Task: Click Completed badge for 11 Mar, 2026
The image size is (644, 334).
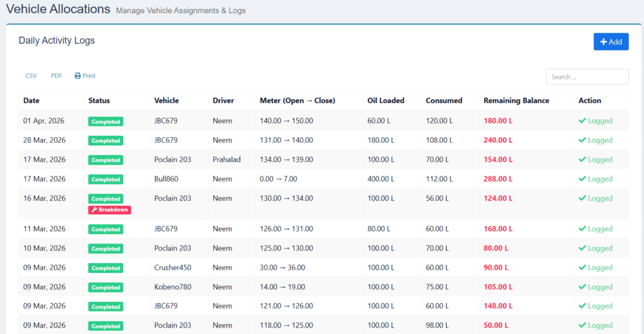Action: (106, 229)
